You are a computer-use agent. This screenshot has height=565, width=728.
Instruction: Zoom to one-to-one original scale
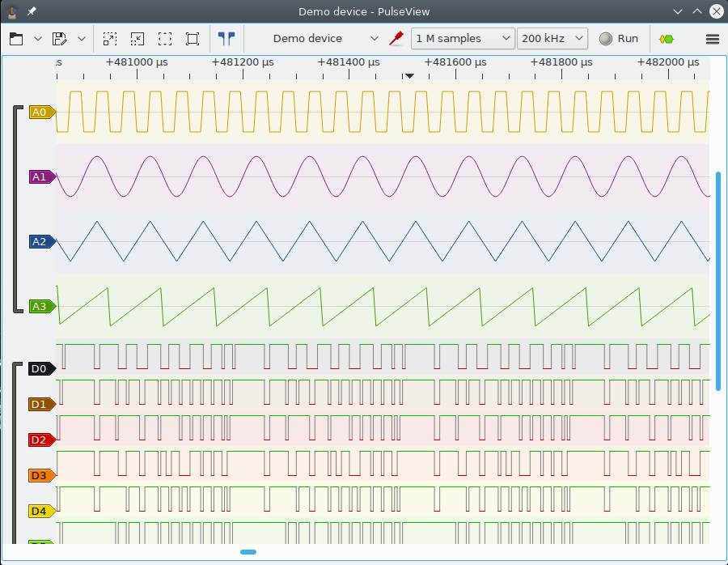coord(193,39)
